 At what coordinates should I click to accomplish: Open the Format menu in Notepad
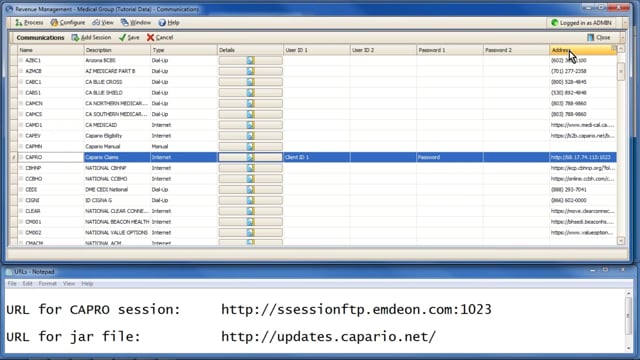tap(47, 284)
